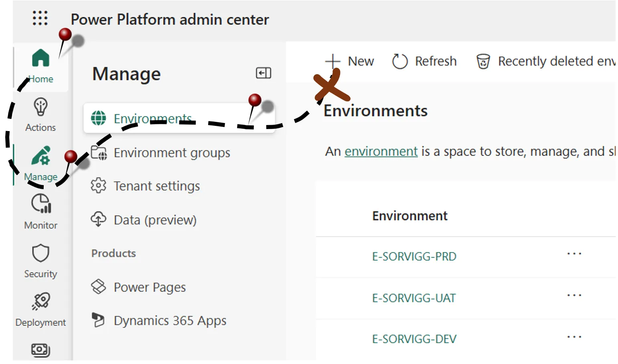Click the Environment groups folder icon
Viewport: 618px width, 364px height.
coord(99,152)
